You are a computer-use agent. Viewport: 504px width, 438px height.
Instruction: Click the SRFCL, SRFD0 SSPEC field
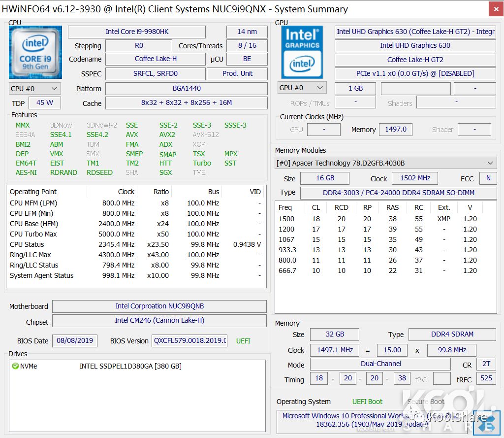pyautogui.click(x=156, y=74)
